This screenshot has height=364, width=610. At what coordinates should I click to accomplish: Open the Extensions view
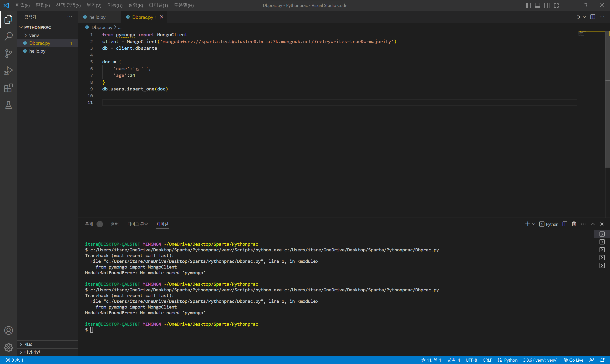click(8, 88)
